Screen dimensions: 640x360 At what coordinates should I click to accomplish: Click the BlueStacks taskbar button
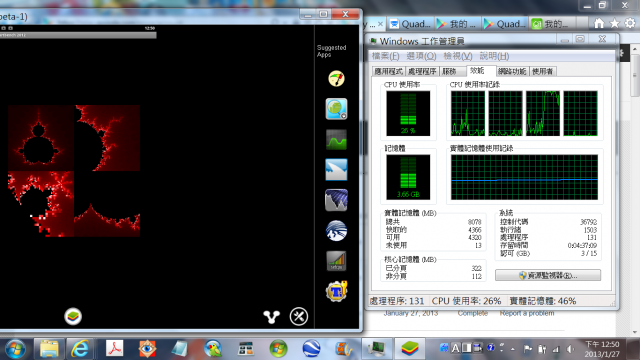pyautogui.click(x=410, y=349)
